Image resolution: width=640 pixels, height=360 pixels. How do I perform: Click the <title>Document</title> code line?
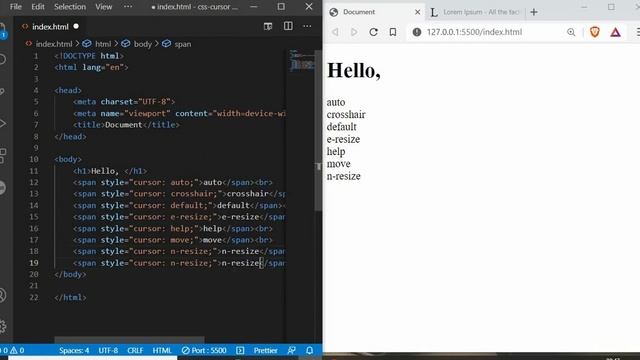pyautogui.click(x=126, y=125)
